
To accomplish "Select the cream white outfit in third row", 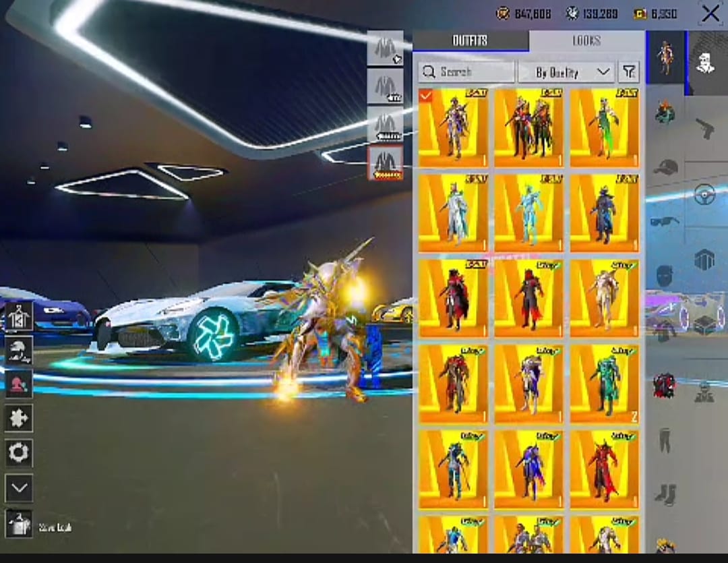I will pyautogui.click(x=605, y=299).
